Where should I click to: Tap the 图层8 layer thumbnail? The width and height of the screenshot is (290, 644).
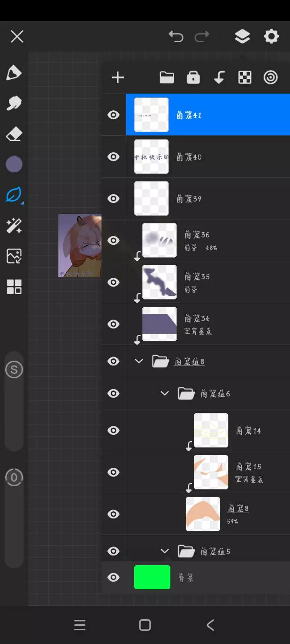(x=203, y=514)
